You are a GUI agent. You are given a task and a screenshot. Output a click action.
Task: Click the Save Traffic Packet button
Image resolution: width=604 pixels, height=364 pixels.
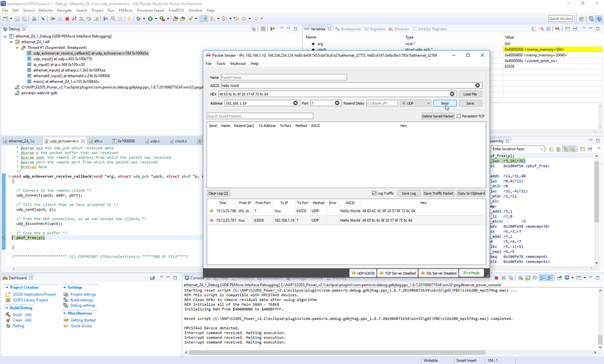(438, 193)
